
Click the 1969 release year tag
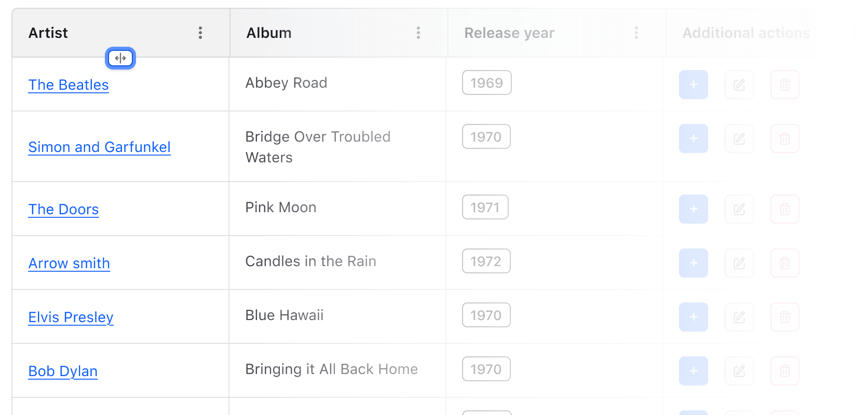tap(487, 83)
